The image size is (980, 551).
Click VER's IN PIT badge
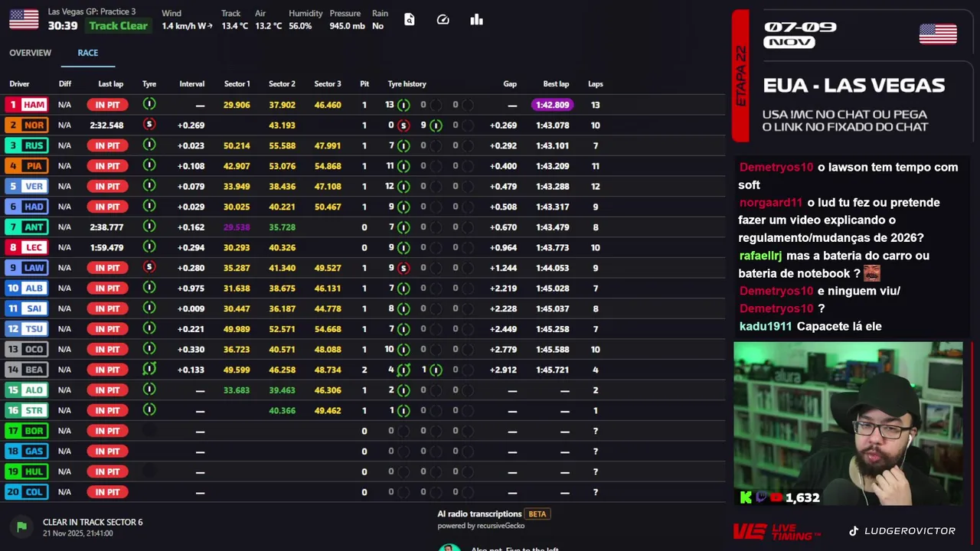click(x=107, y=186)
